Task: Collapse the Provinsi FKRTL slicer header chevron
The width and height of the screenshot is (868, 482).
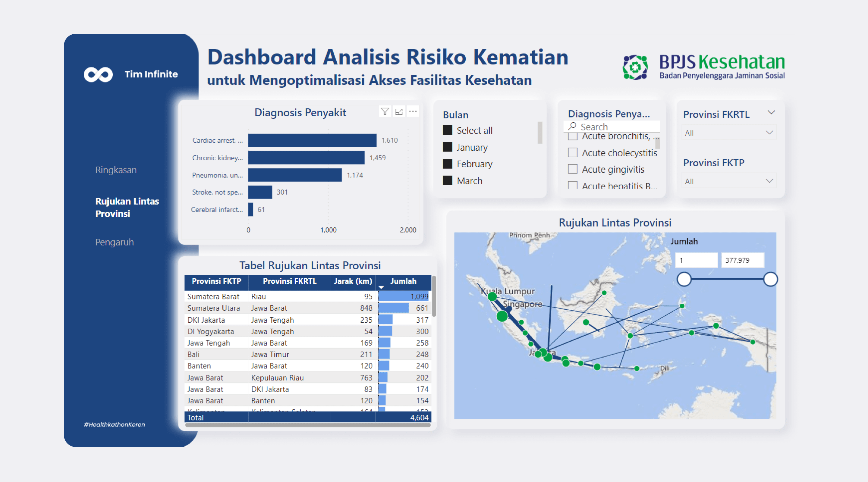Action: (x=771, y=112)
